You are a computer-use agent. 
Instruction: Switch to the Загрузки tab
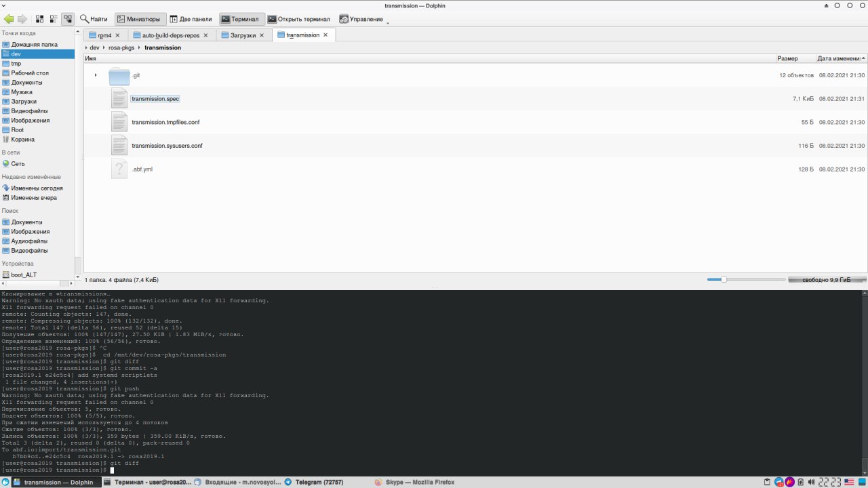(x=243, y=35)
